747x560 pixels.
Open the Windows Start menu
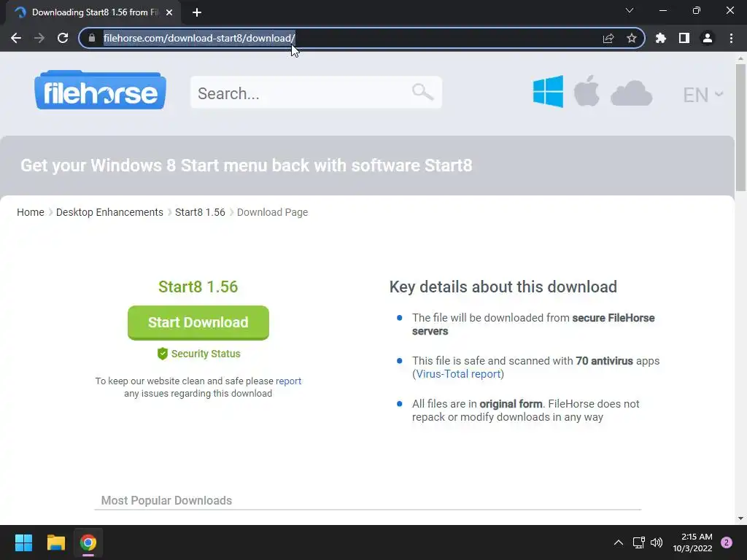click(23, 542)
